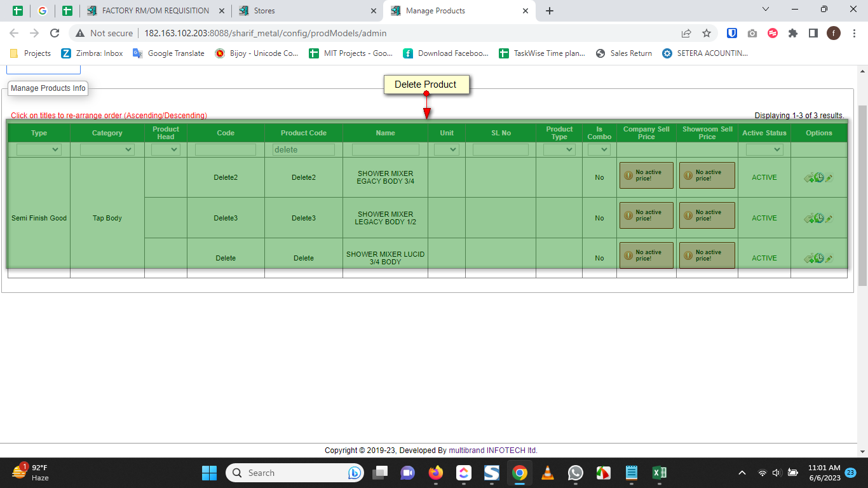868x488 pixels.
Task: Open the price history clock for SHOWER MIXER LUCID
Action: tap(819, 259)
